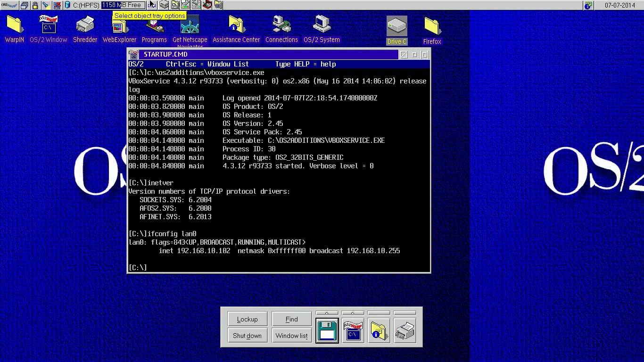Image resolution: width=644 pixels, height=362 pixels.
Task: Select the OS/2 System desktop icon
Action: [x=322, y=29]
